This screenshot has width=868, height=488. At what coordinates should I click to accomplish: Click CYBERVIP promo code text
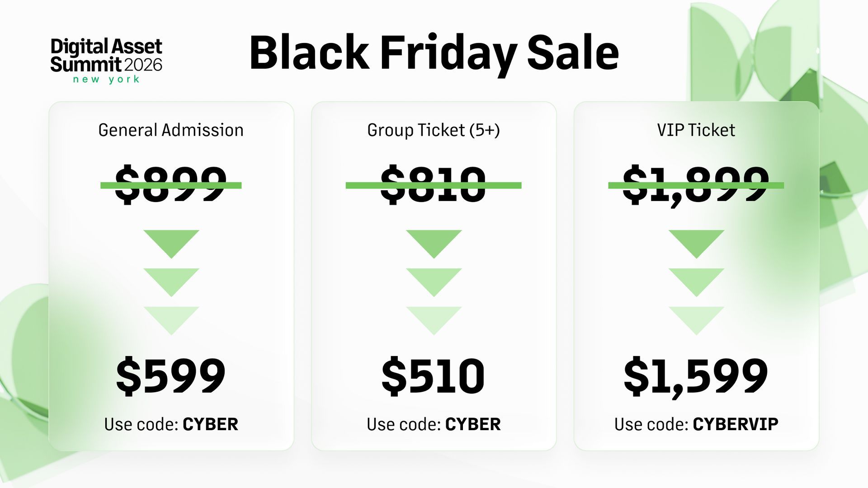[736, 424]
